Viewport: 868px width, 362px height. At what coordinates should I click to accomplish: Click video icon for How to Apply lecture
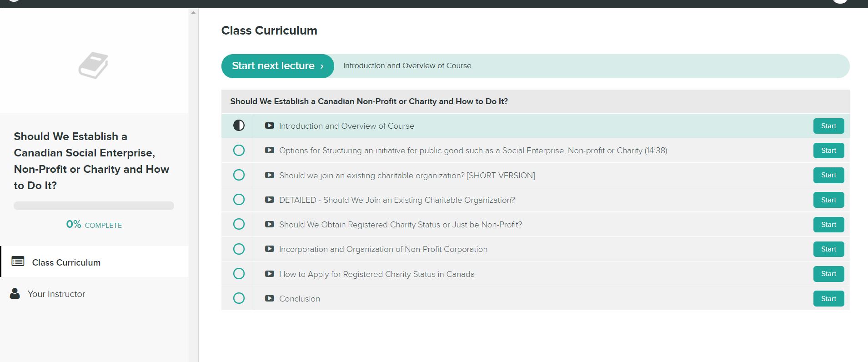(270, 274)
